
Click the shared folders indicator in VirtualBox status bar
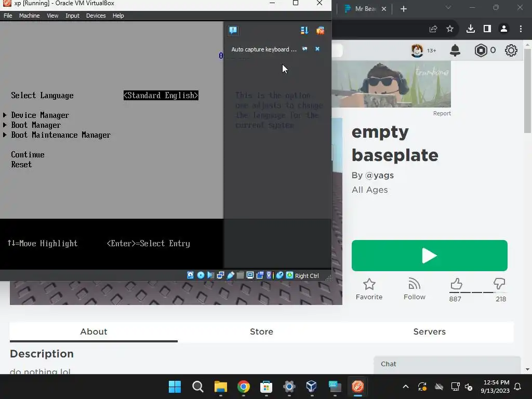(x=240, y=275)
